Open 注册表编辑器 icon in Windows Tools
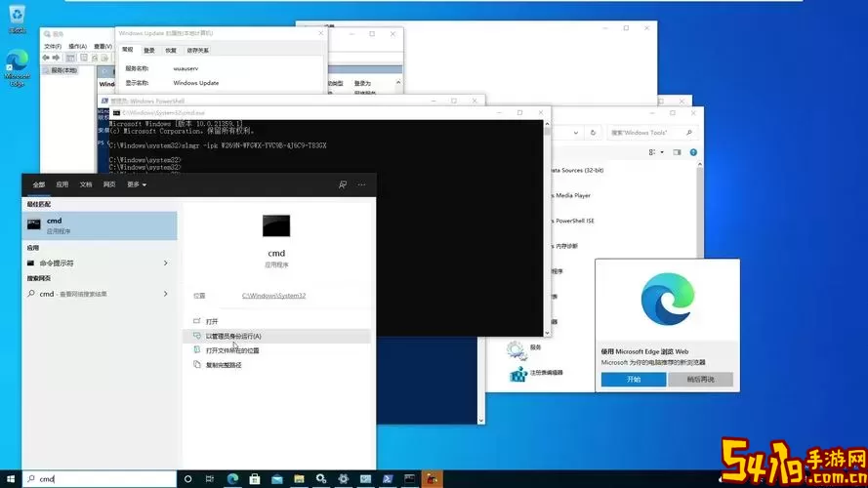 click(x=518, y=374)
